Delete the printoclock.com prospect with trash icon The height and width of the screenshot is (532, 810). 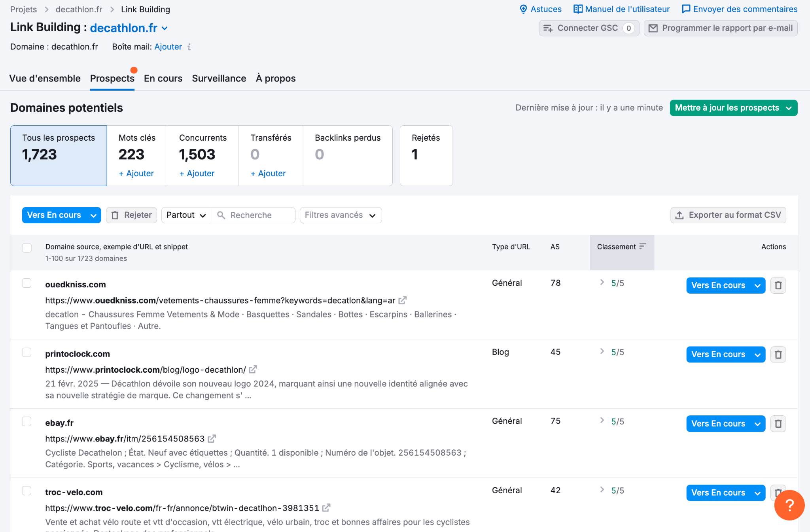(778, 355)
